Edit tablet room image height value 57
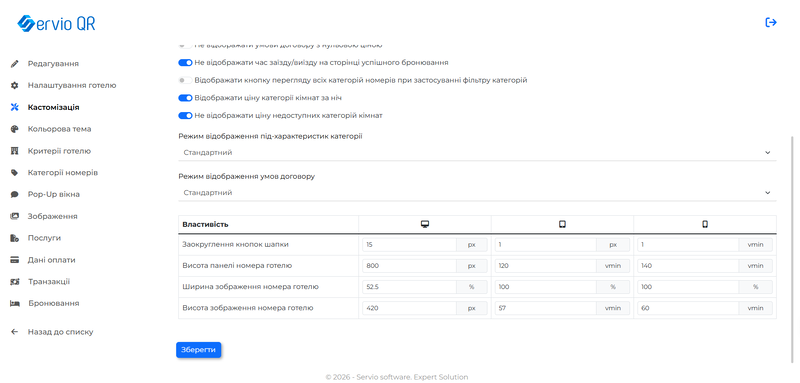This screenshot has width=800, height=383. (545, 308)
